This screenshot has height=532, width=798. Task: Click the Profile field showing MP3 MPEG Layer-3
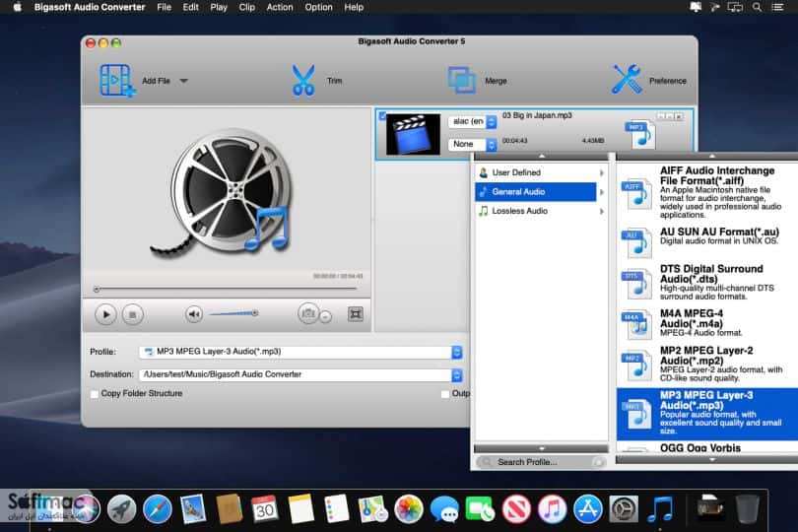[x=296, y=352]
